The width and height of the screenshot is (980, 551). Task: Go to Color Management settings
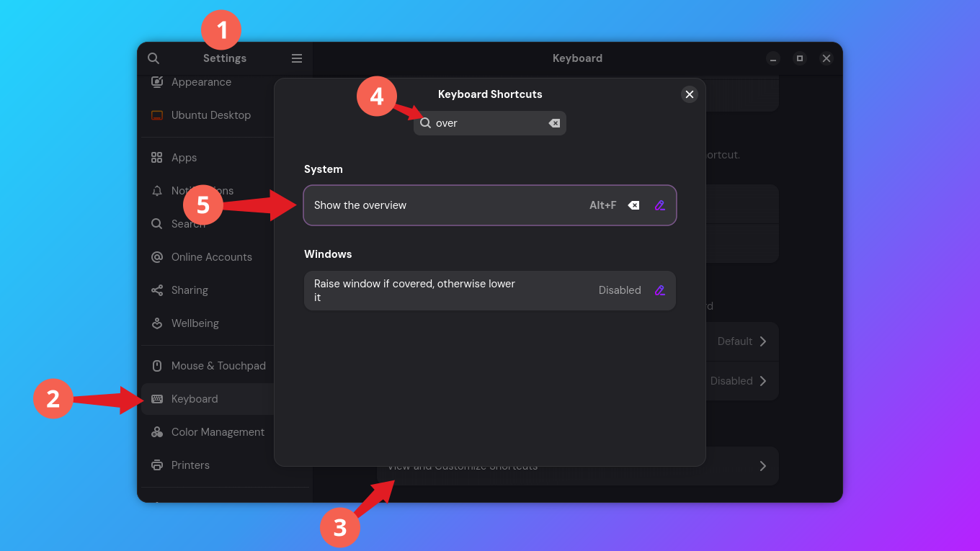point(217,432)
